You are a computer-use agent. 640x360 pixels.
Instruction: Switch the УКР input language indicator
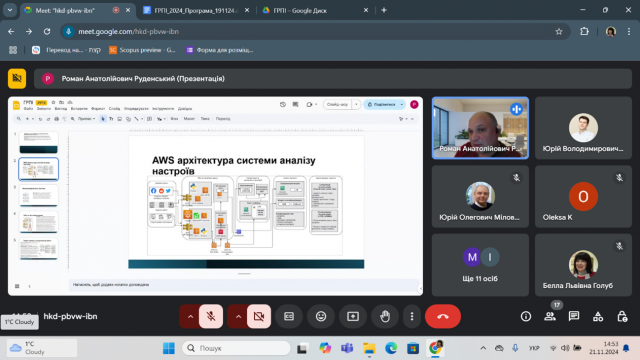[534, 348]
